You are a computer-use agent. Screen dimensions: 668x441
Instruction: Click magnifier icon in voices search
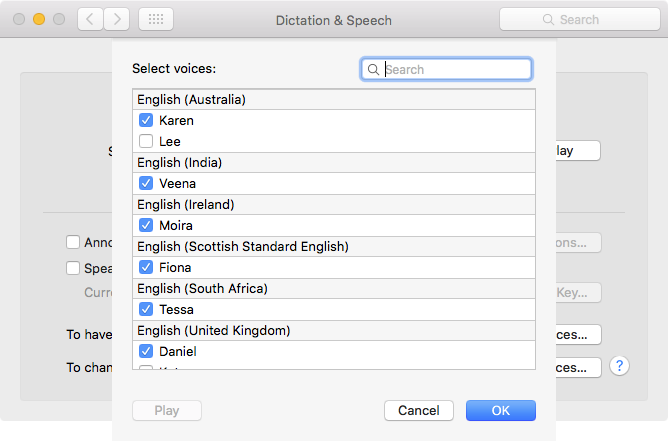373,69
